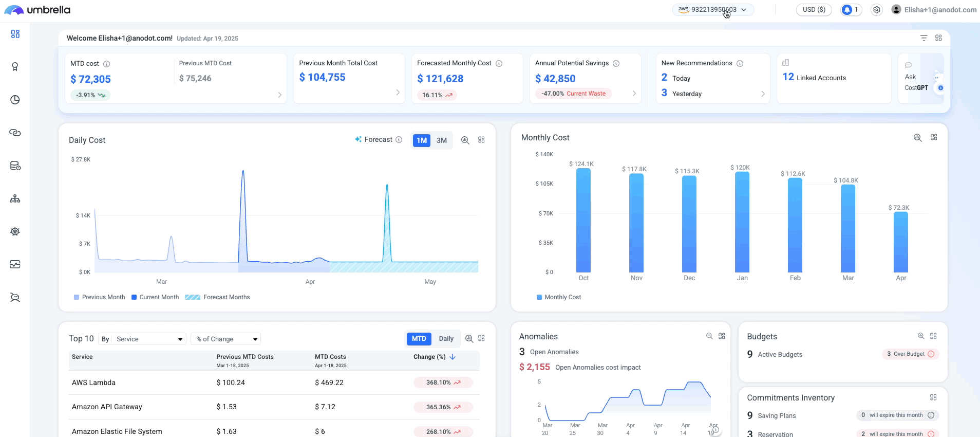
Task: Toggle Forecast on the Daily Cost chart
Action: pos(374,139)
